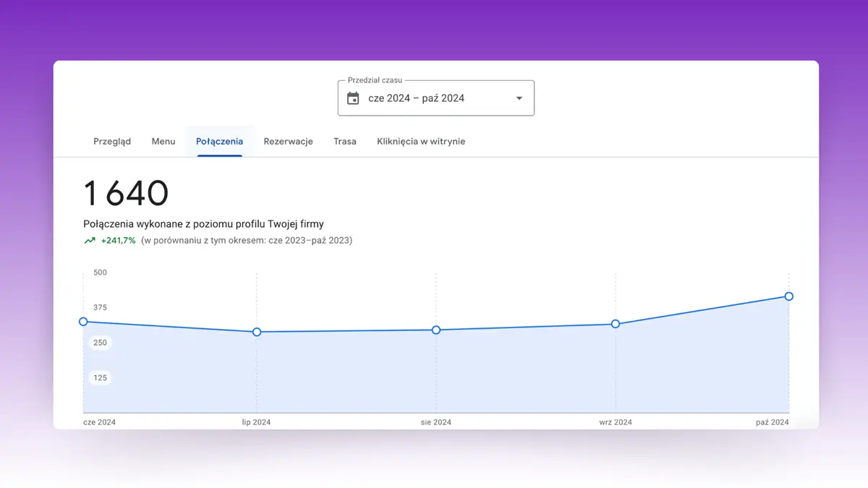Select the Połączenia tab
The image size is (868, 488).
(x=219, y=142)
